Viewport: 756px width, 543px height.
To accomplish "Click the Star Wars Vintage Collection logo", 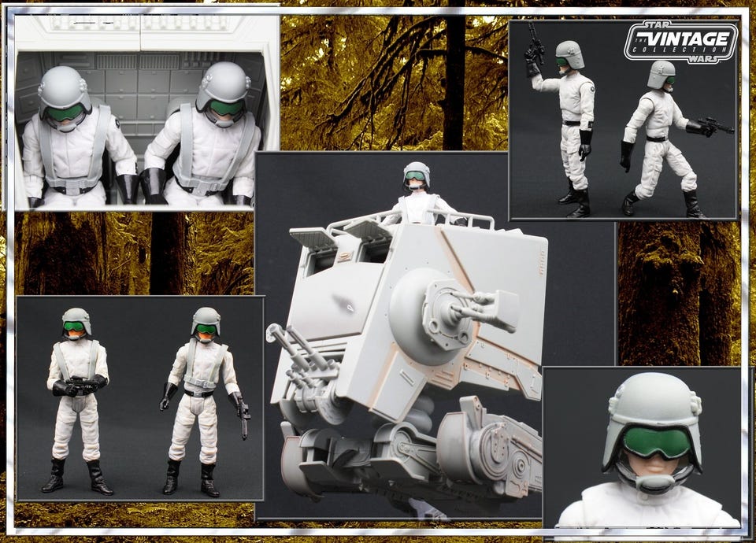I will 680,42.
